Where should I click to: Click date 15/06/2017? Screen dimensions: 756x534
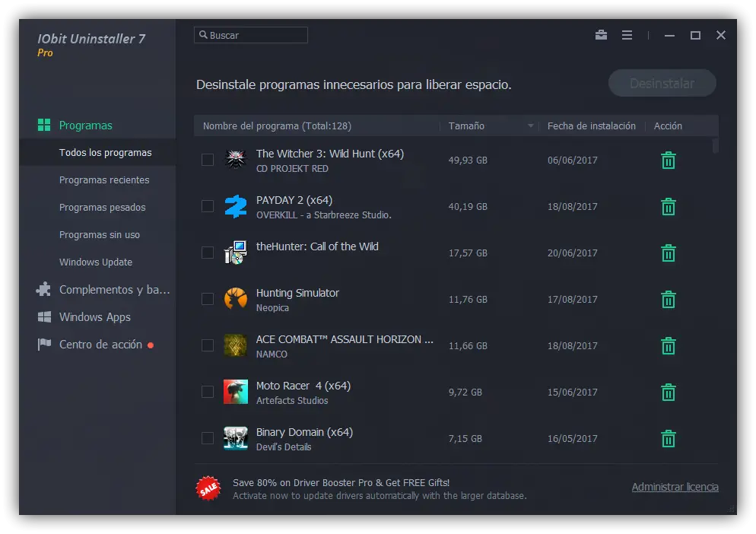(572, 393)
